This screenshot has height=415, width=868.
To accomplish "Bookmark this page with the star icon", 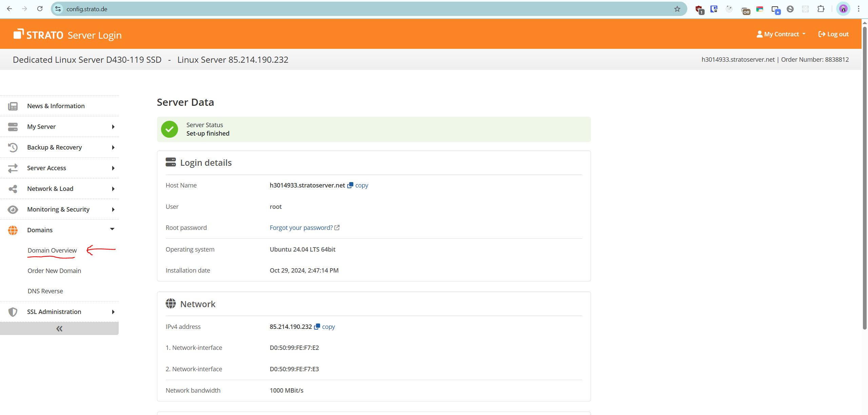I will pyautogui.click(x=677, y=9).
